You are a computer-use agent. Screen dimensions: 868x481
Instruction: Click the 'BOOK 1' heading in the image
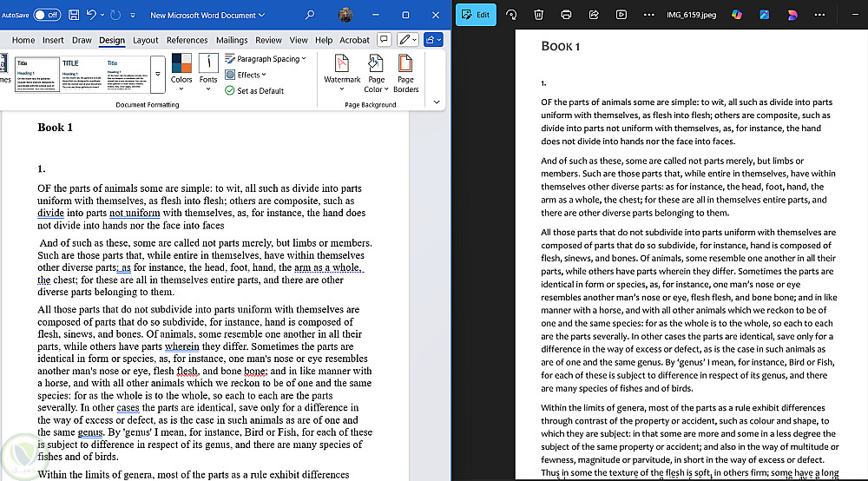tap(560, 47)
